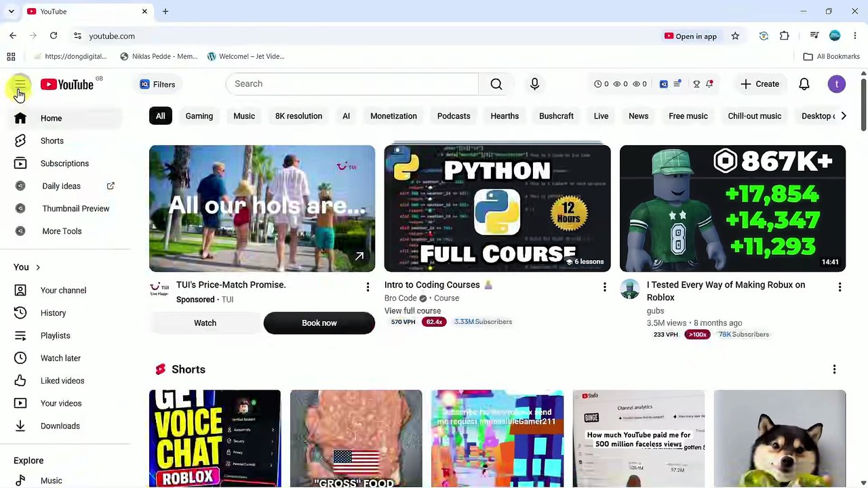Select the AI chip
The height and width of the screenshot is (488, 868).
(x=346, y=116)
